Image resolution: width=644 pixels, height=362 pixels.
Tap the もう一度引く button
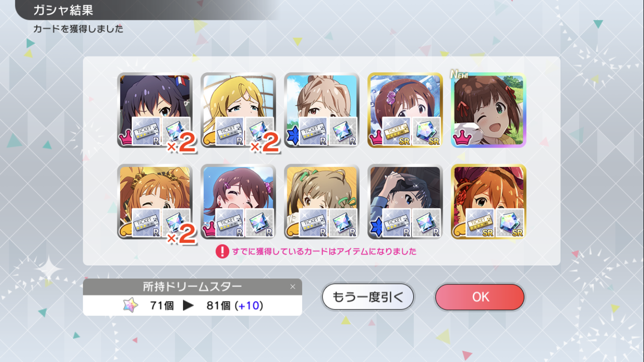tap(368, 297)
